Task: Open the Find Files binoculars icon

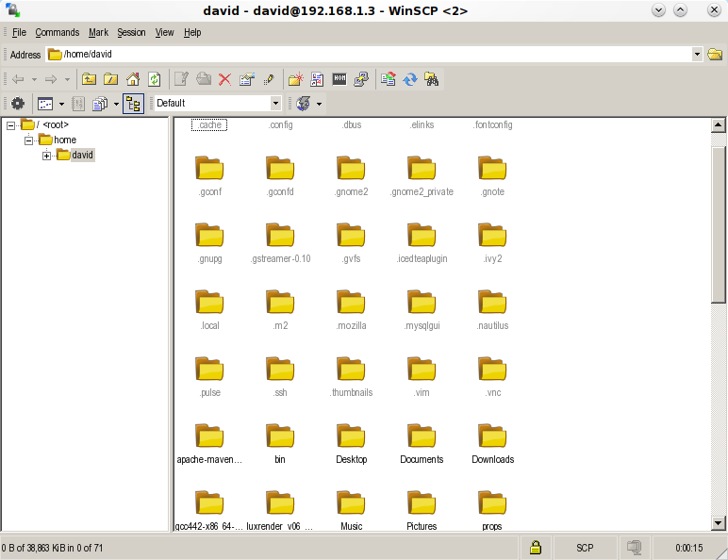Action: 432,80
